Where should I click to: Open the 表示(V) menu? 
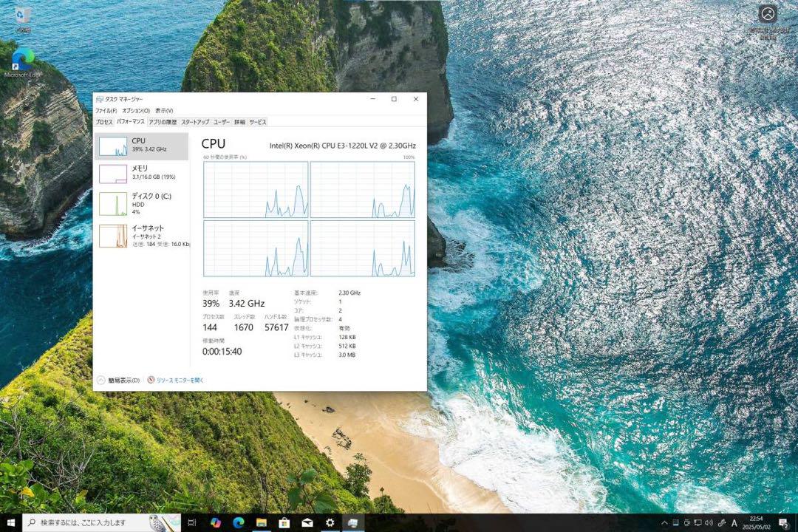pos(164,111)
